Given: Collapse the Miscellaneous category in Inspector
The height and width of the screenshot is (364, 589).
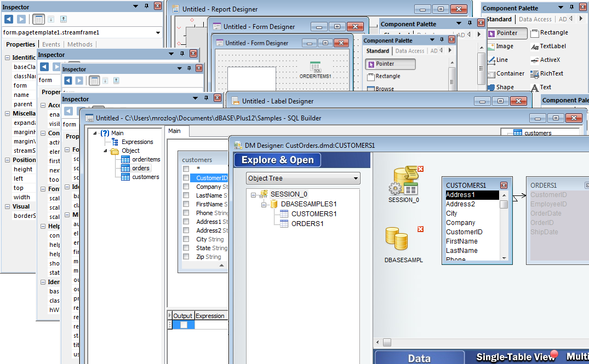Looking at the screenshot, I should [8, 114].
